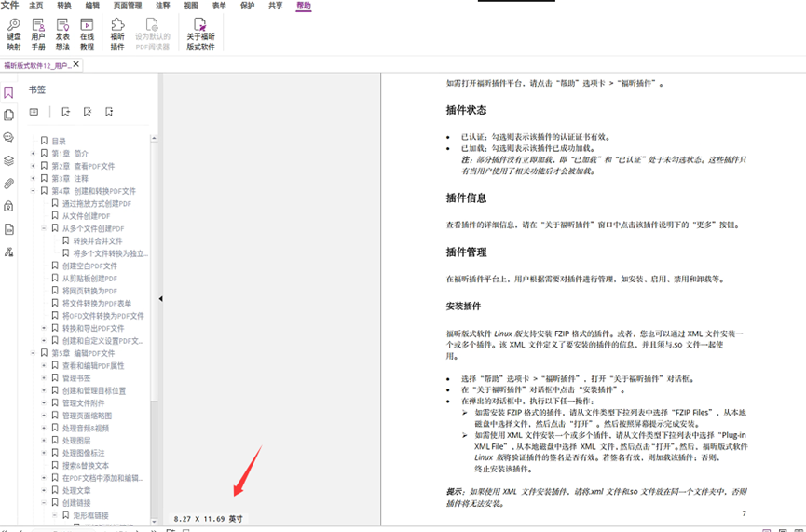This screenshot has width=806, height=532.
Task: Expand the 转换和导出PDF文件 bookmark
Action: pyautogui.click(x=43, y=329)
